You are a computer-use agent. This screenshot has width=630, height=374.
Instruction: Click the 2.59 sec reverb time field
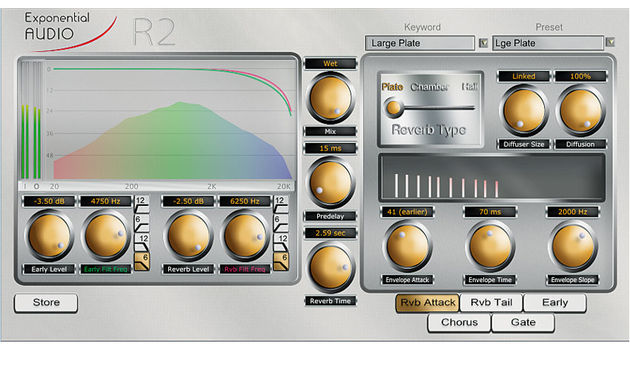(330, 233)
